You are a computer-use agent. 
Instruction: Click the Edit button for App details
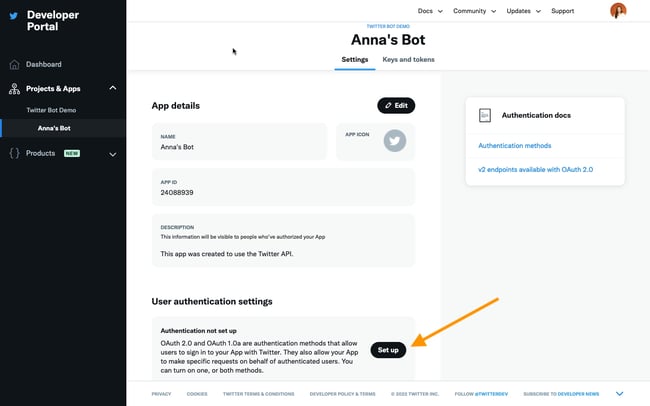395,105
